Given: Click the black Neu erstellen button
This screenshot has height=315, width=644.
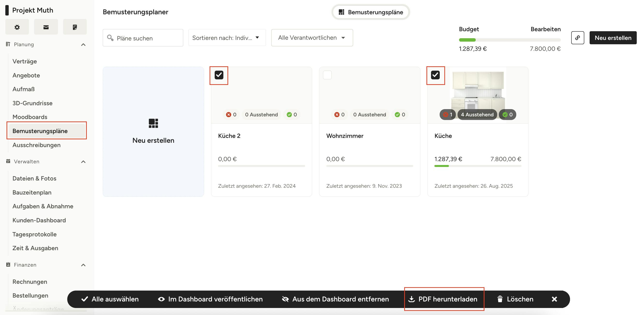Looking at the screenshot, I should point(613,38).
